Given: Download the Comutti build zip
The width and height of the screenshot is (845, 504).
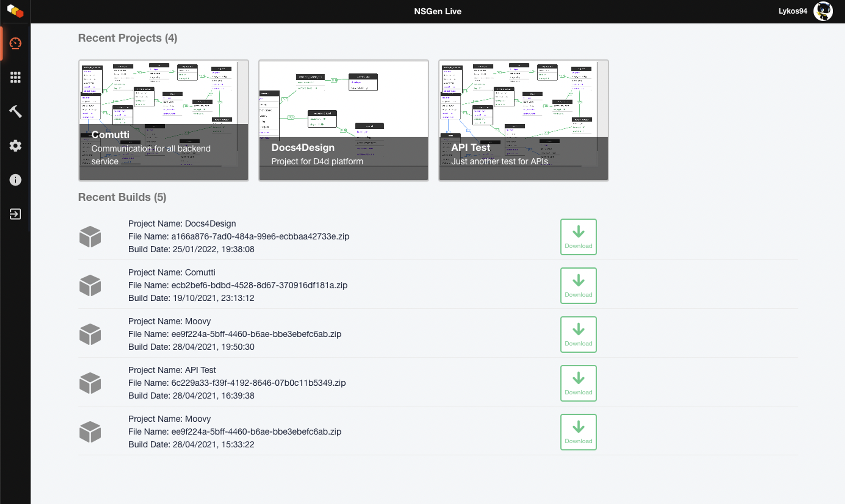Looking at the screenshot, I should pyautogui.click(x=578, y=286).
